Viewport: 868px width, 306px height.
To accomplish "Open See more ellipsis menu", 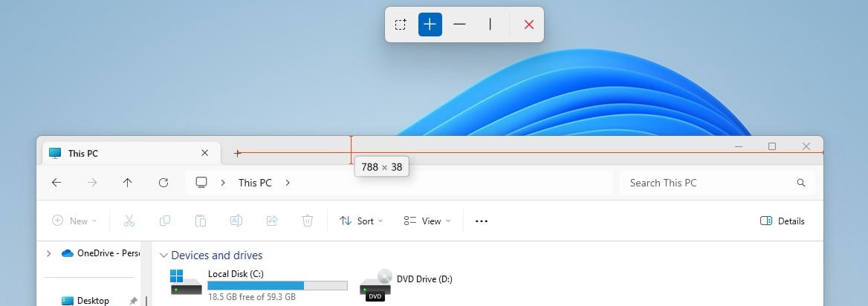I will (482, 221).
